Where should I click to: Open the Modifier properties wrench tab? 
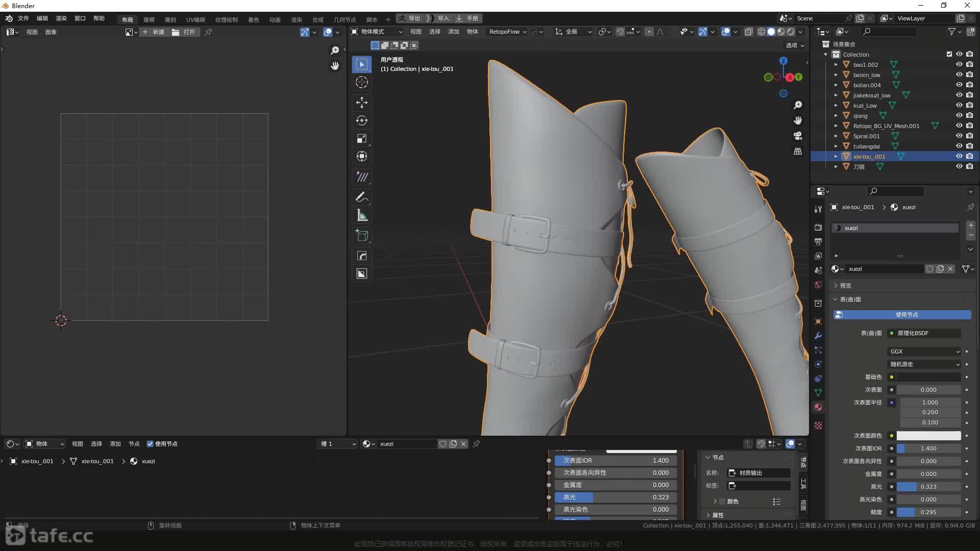tap(818, 336)
